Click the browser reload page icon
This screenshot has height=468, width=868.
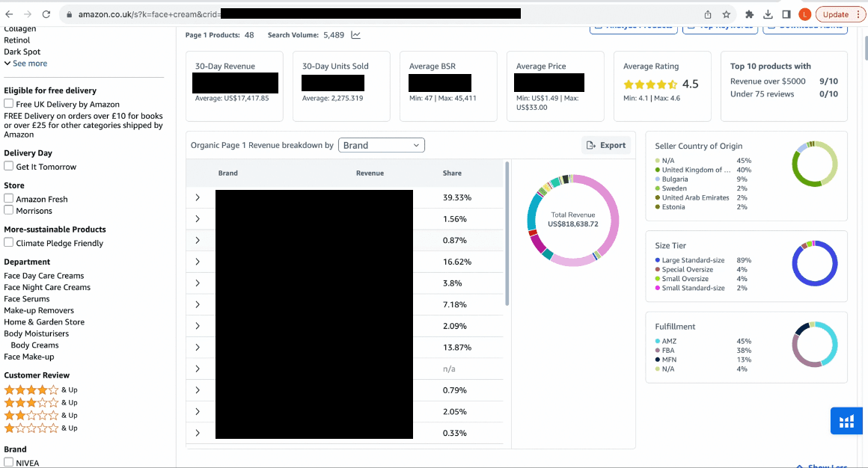point(46,14)
